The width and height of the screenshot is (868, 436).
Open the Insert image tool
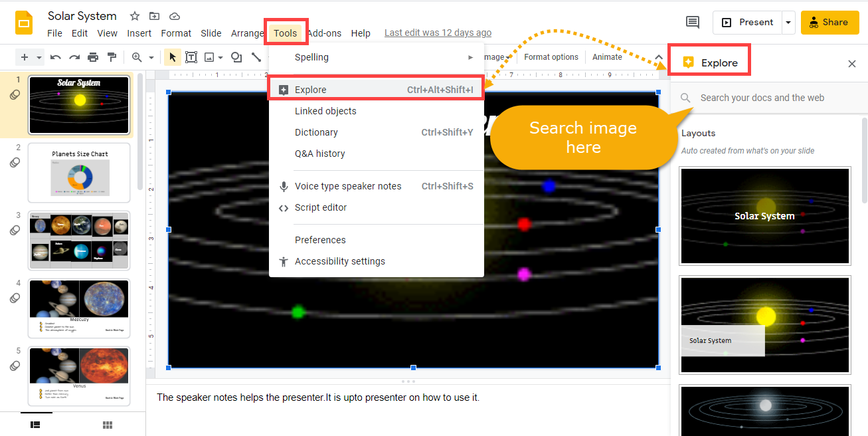tap(209, 57)
